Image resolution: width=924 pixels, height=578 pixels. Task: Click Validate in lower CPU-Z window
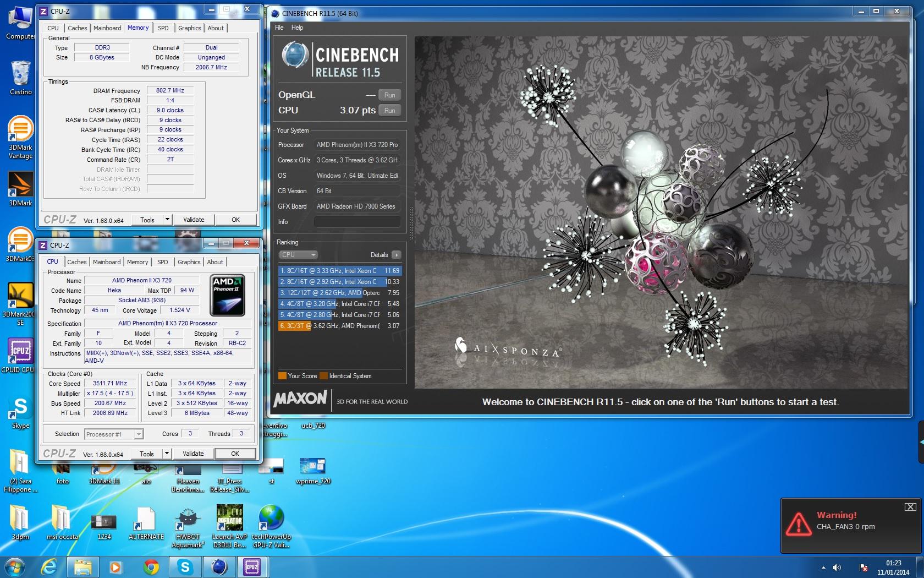[x=193, y=454]
